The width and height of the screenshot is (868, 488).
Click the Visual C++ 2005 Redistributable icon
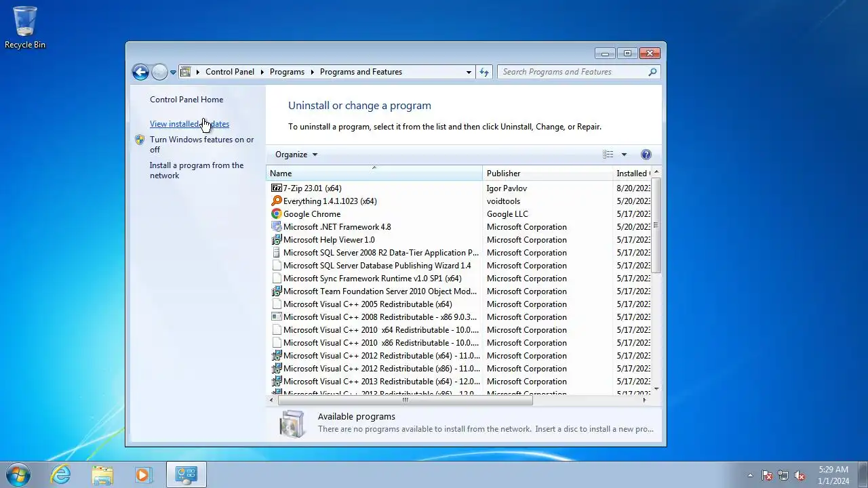276,304
